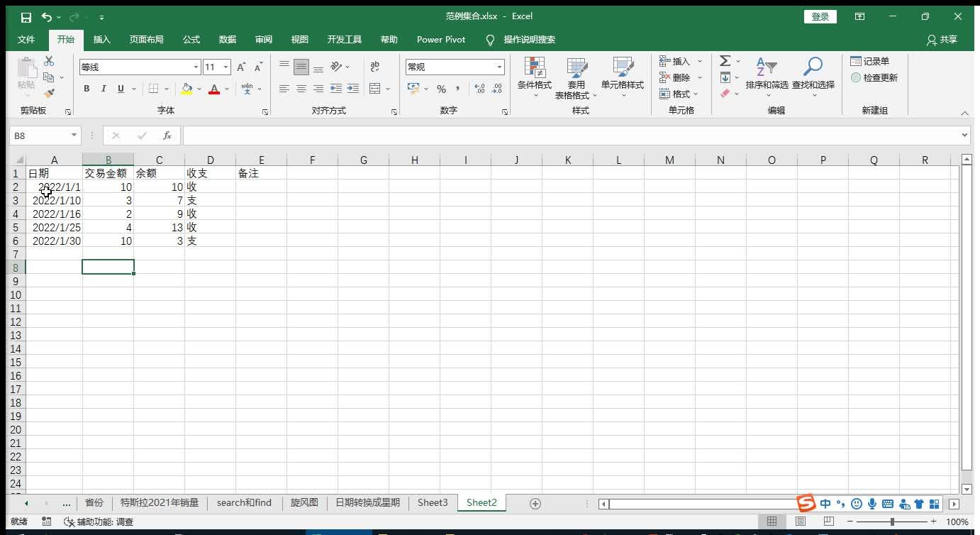This screenshot has width=980, height=535.
Task: Expand Delete (删除) dropdown arrow
Action: 700,78
